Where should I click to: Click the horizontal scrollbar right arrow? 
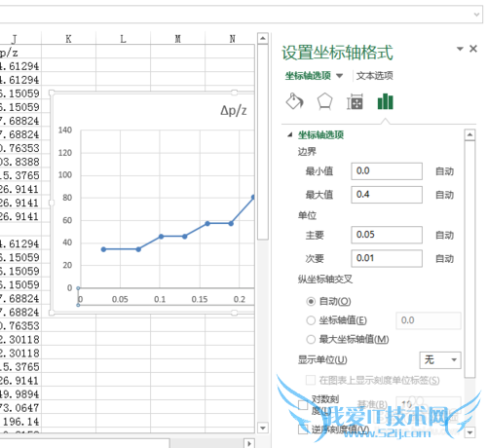249,443
